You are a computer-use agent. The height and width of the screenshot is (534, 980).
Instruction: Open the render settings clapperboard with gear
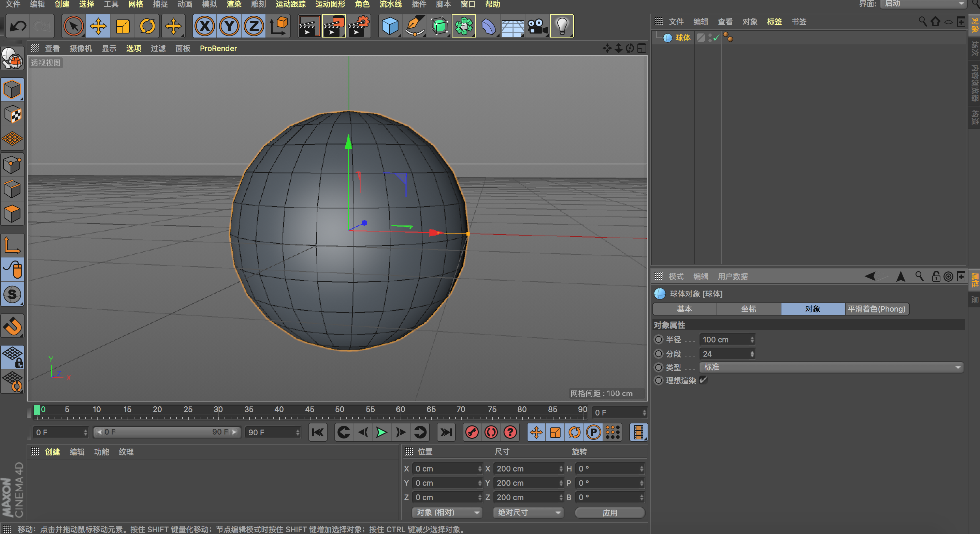(359, 26)
